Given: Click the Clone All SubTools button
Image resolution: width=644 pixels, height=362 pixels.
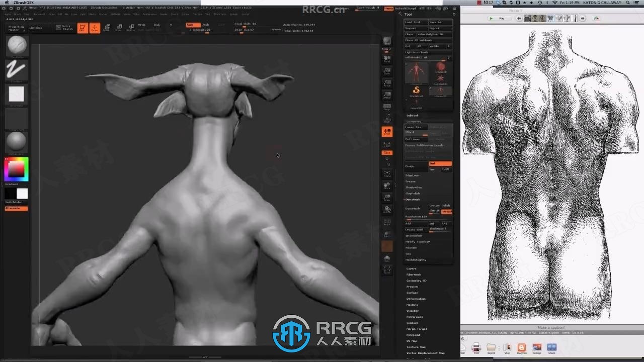Looking at the screenshot, I should (428, 40).
